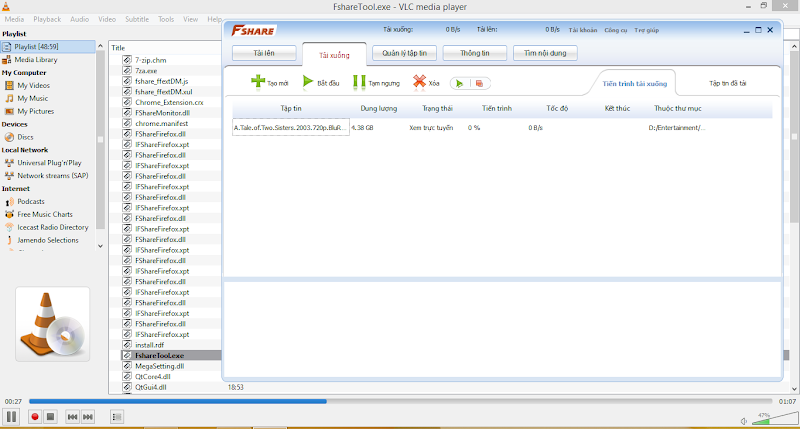Stop VLC playback
This screenshot has height=429, width=800.
pos(51,417)
